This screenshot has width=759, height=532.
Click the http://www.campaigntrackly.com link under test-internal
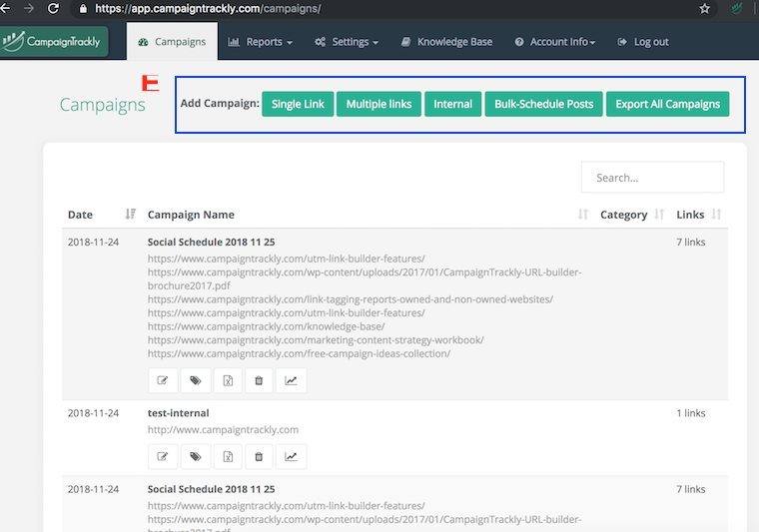coord(223,429)
